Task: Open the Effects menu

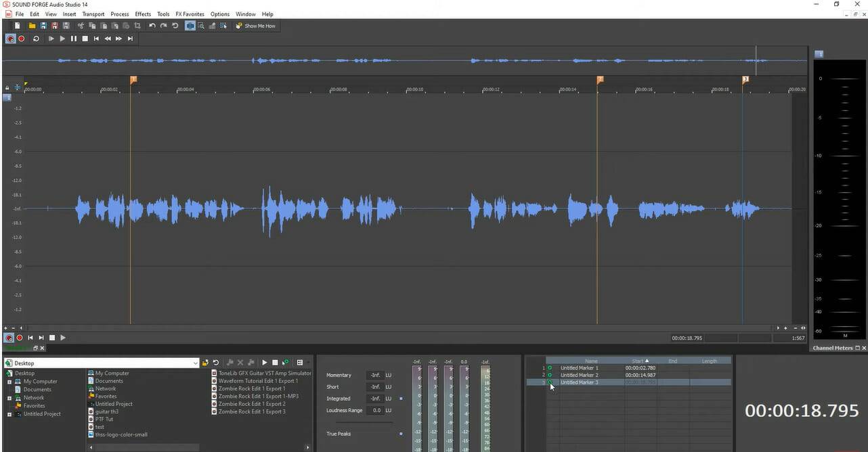Action: (x=143, y=14)
